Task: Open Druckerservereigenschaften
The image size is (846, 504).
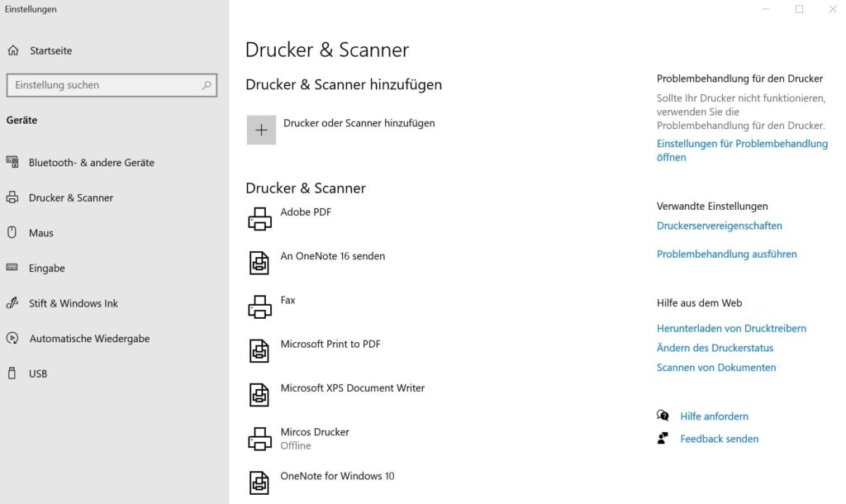Action: [x=720, y=226]
